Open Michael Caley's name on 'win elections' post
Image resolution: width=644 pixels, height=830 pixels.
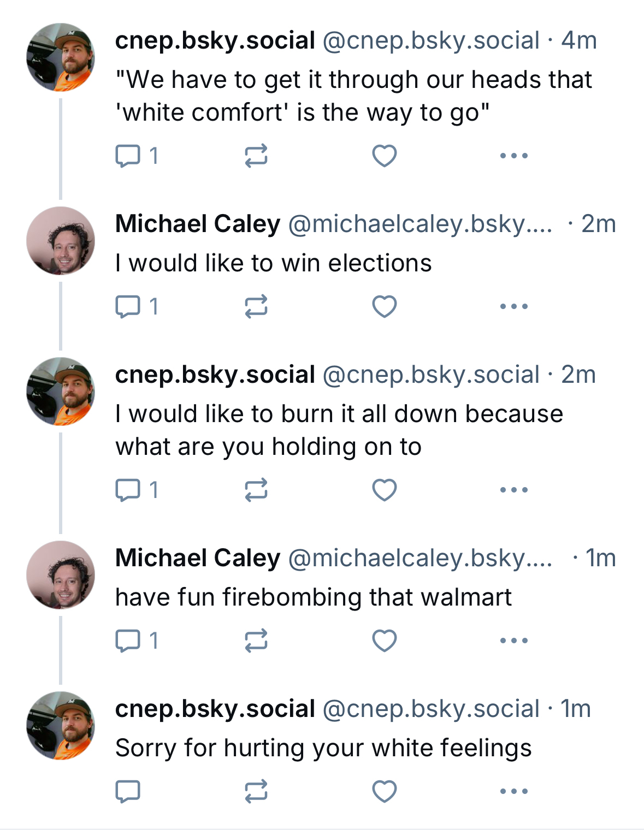pyautogui.click(x=198, y=224)
